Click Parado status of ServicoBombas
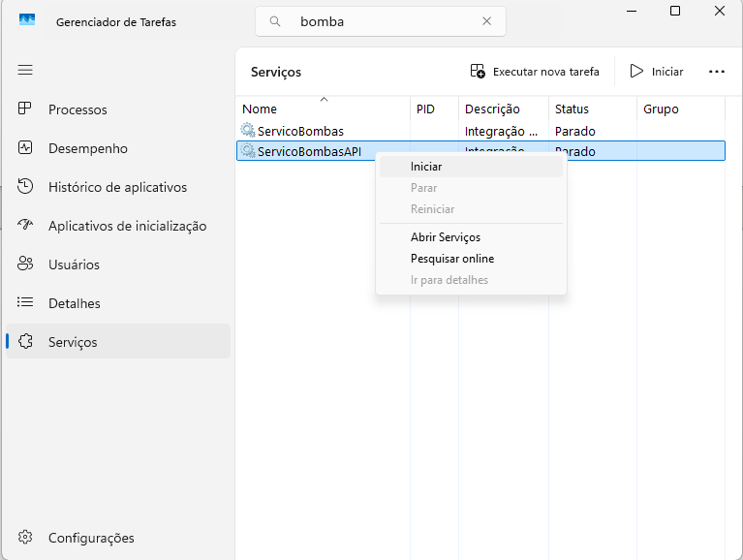 [574, 131]
